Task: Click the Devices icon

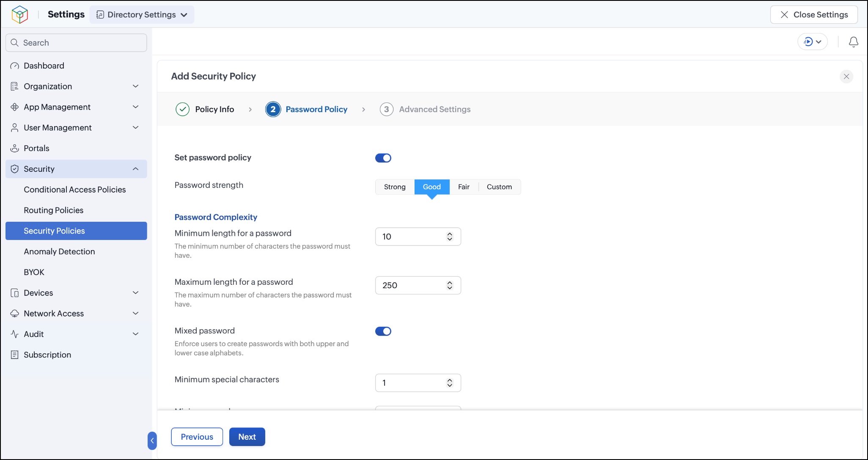Action: tap(14, 293)
